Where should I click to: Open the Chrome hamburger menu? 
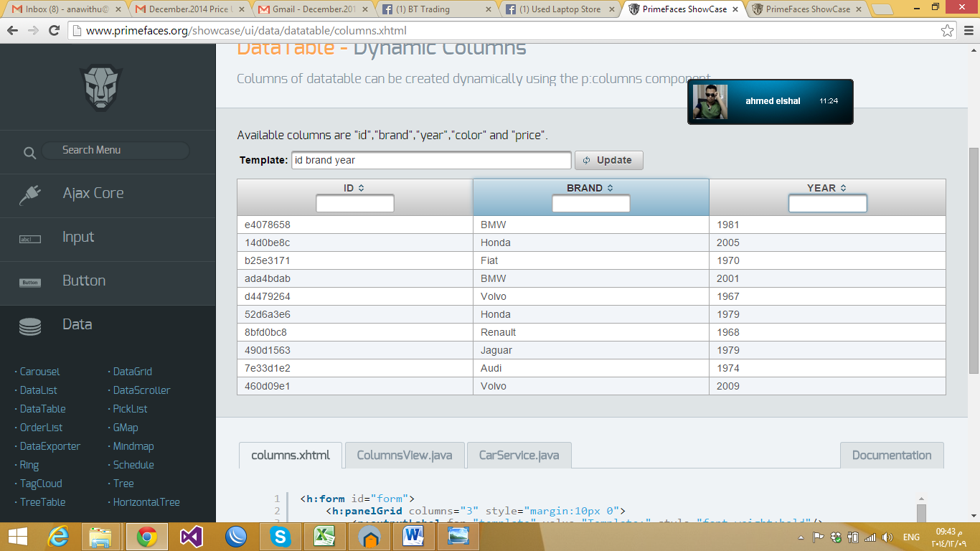pyautogui.click(x=968, y=31)
